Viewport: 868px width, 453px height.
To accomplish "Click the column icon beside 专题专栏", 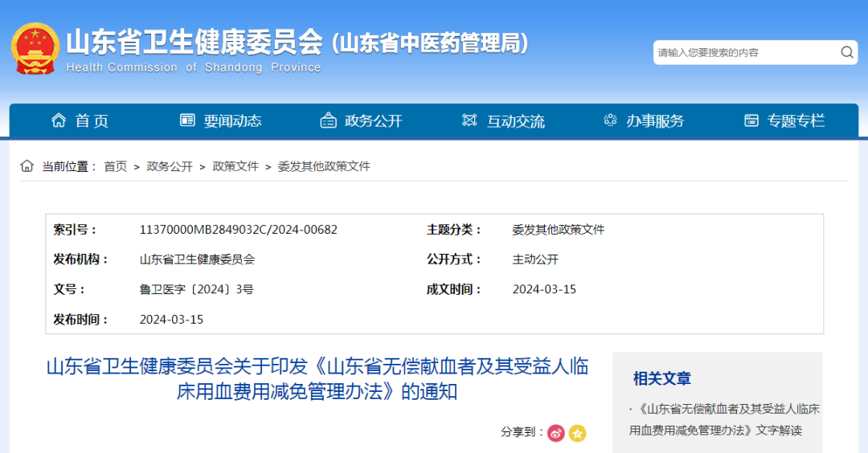I will coord(751,120).
